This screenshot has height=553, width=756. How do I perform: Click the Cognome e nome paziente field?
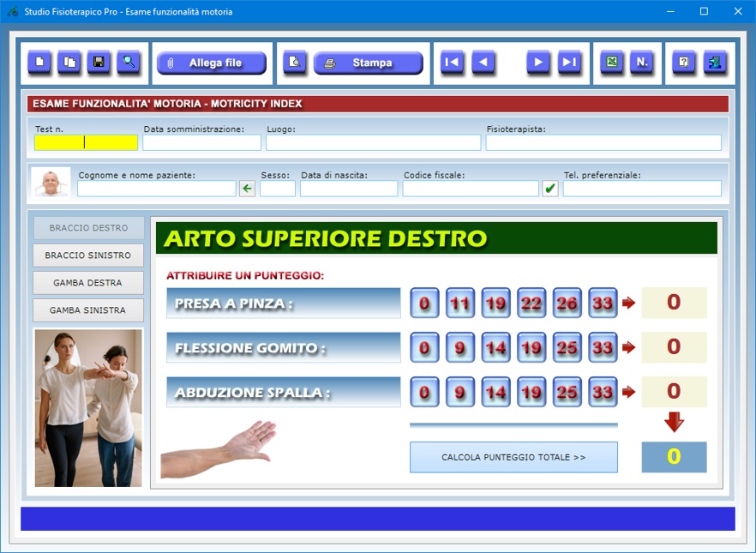click(157, 189)
